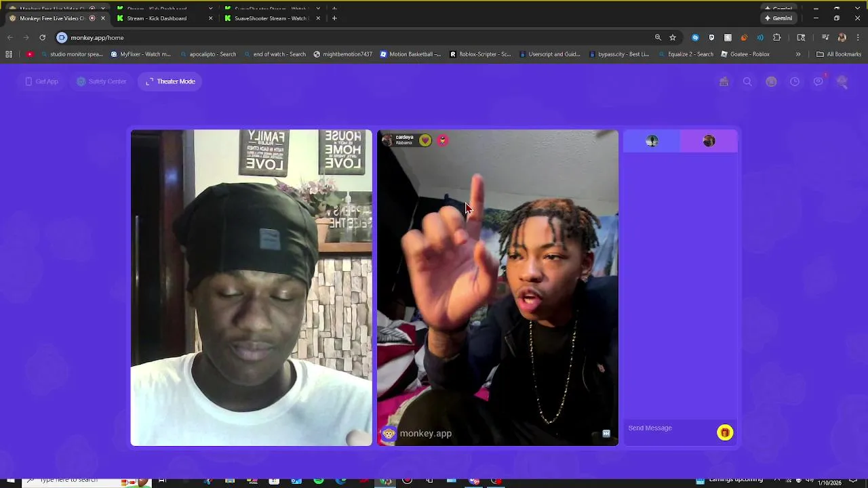Screen dimensions: 868x488
Task: Bookmark this page with the star
Action: [673, 38]
